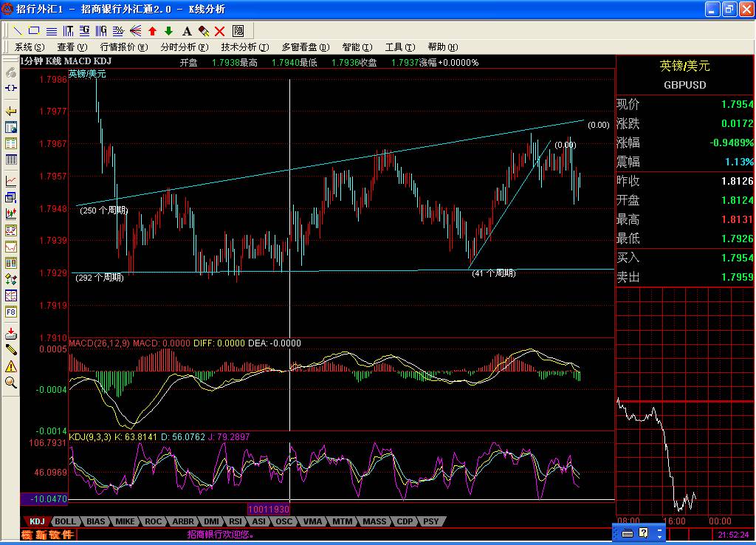
Task: Select the trend line drawing tool
Action: point(18,31)
